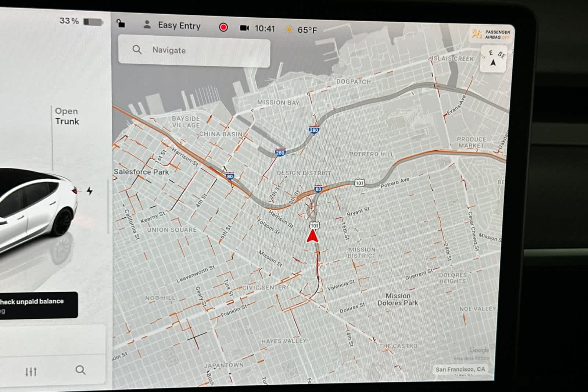Tap the 101 shield near Potrero Ave
The image size is (588, 392).
coord(359,183)
